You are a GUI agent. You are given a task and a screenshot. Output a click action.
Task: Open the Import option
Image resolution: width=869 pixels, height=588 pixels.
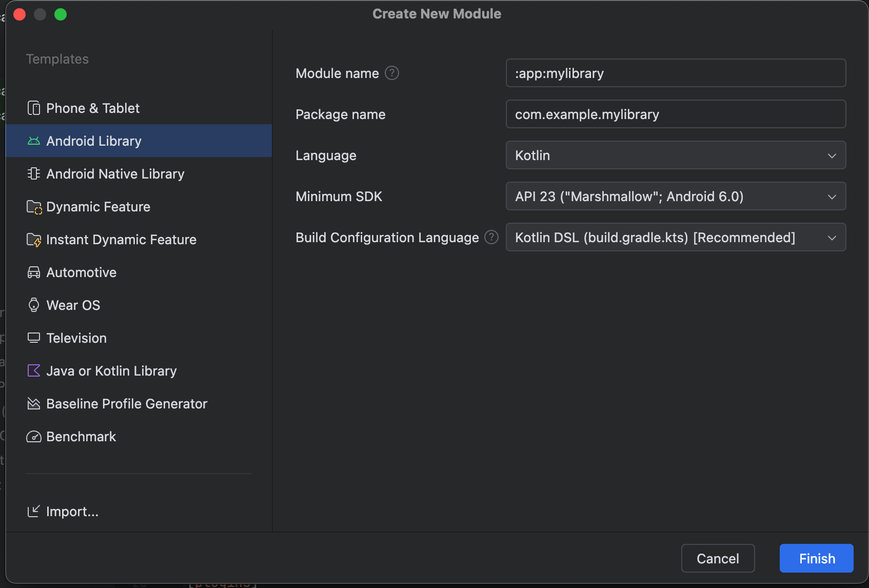(72, 511)
